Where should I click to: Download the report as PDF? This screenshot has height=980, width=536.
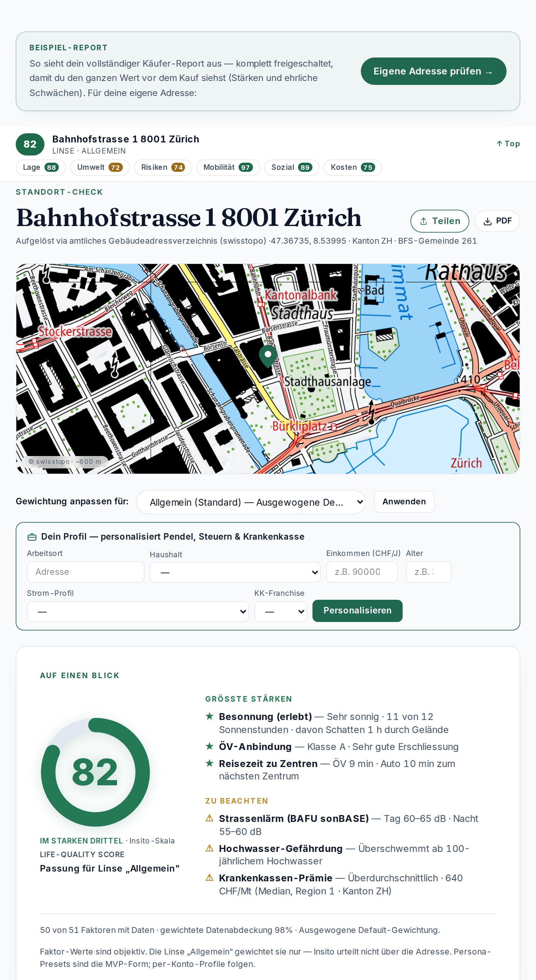[x=497, y=221]
